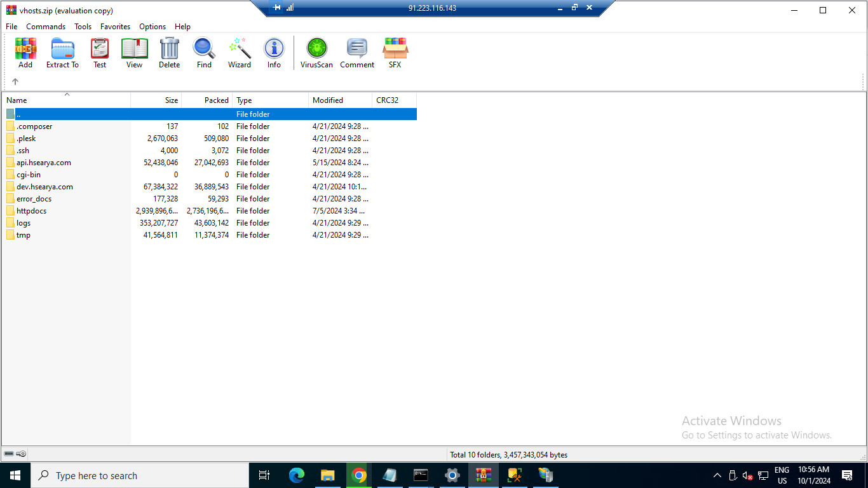This screenshot has width=868, height=488.
Task: Go up one folder level arrow
Action: pyautogui.click(x=15, y=81)
